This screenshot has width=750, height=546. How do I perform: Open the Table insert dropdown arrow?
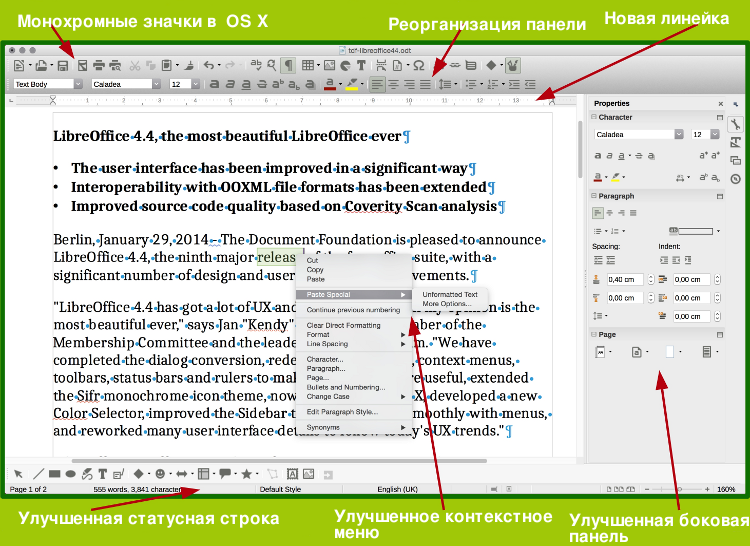[x=318, y=66]
